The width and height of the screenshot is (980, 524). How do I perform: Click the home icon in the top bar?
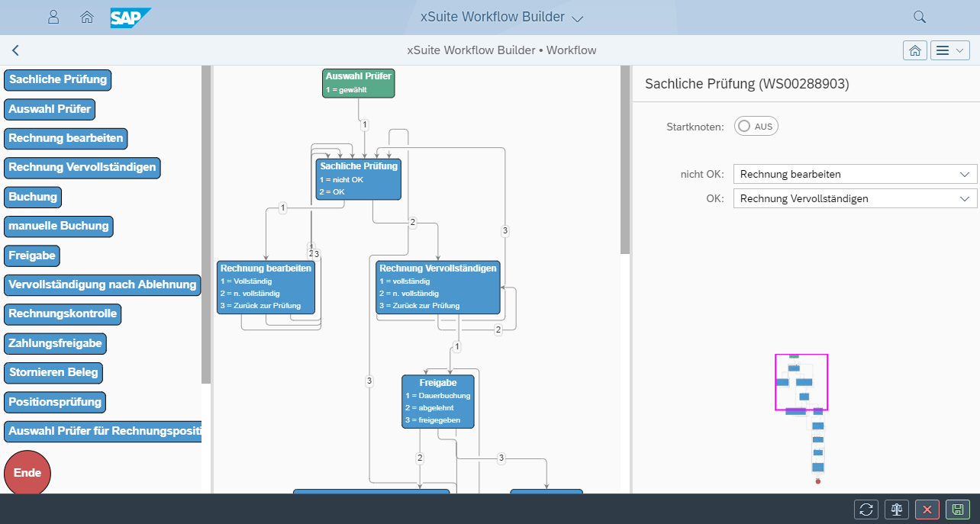pos(86,16)
